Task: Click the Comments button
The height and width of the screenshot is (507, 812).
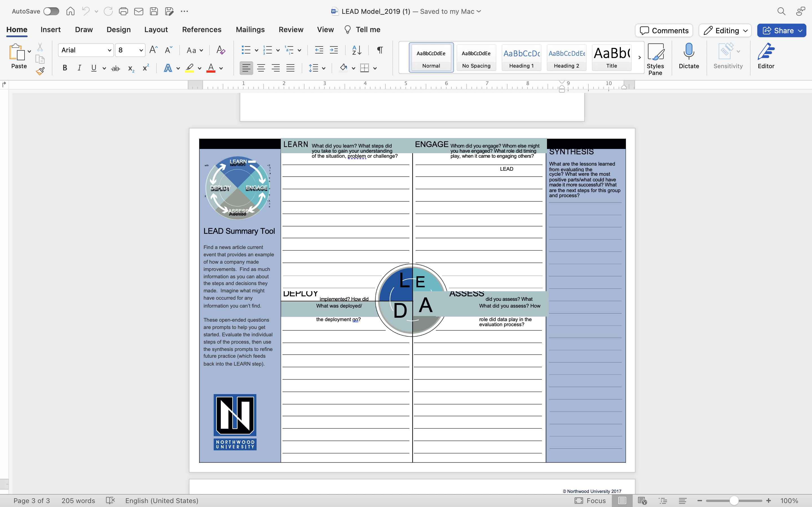Action: pos(663,30)
